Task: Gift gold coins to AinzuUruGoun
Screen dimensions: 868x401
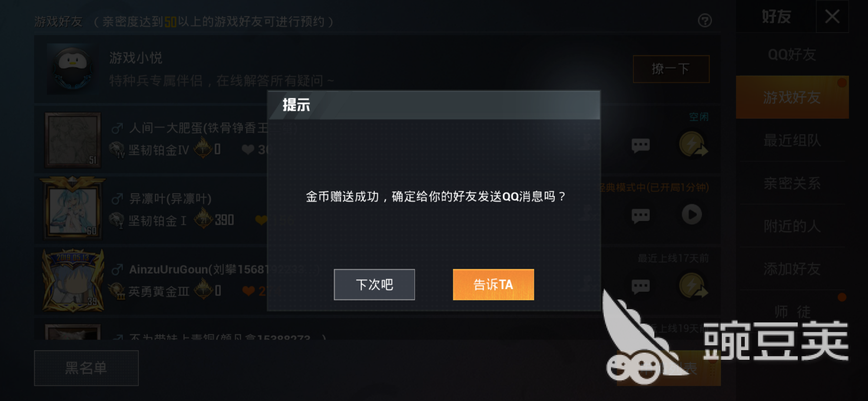Action: click(x=693, y=285)
